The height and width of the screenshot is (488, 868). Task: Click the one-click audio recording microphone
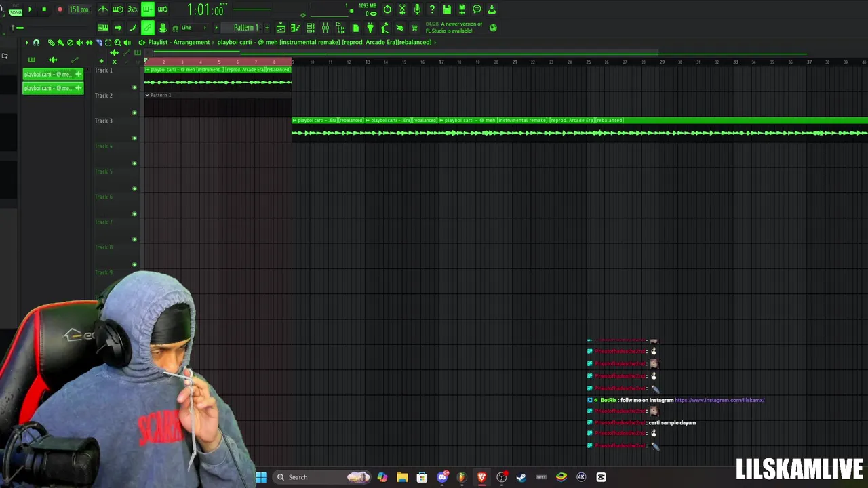pos(417,9)
